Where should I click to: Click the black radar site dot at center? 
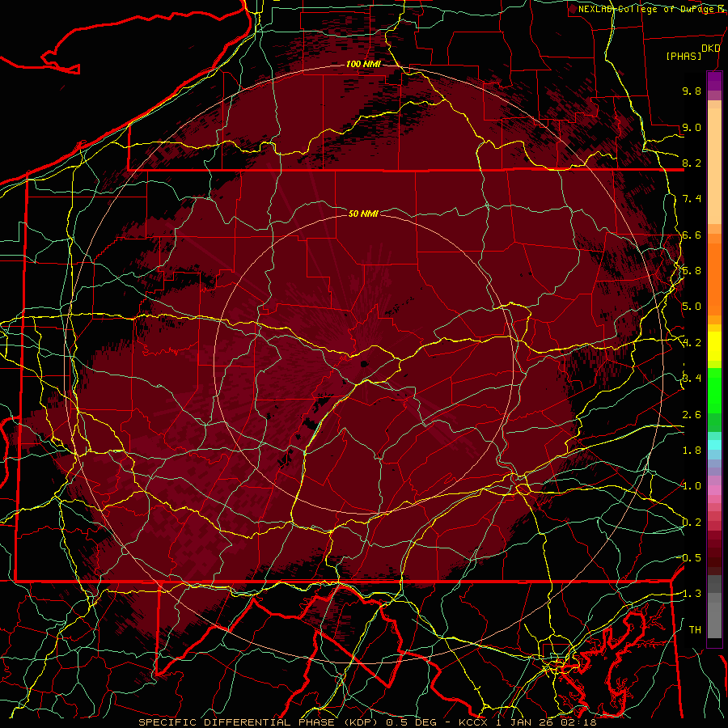(x=364, y=364)
